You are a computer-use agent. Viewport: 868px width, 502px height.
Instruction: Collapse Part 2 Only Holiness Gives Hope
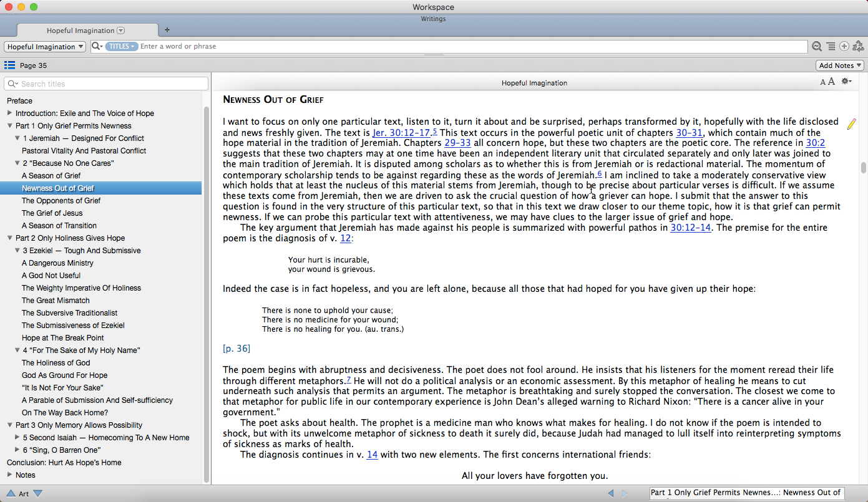[x=9, y=238]
